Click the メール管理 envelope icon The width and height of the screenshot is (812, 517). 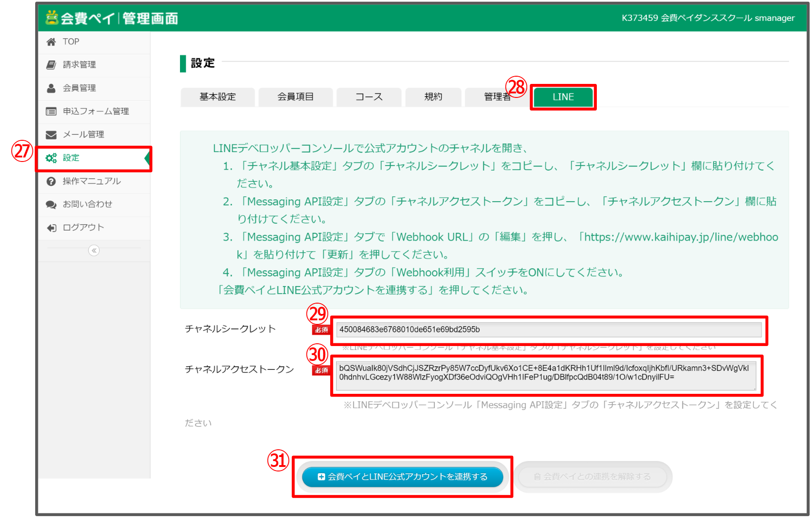click(x=51, y=135)
